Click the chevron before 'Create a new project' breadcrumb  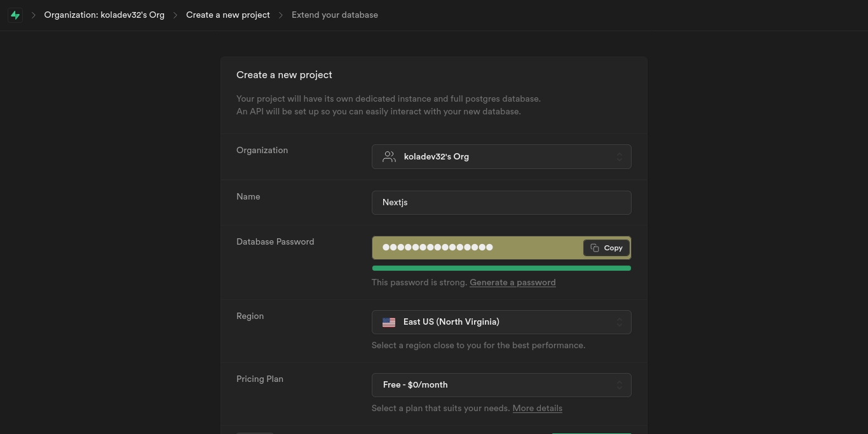[175, 15]
